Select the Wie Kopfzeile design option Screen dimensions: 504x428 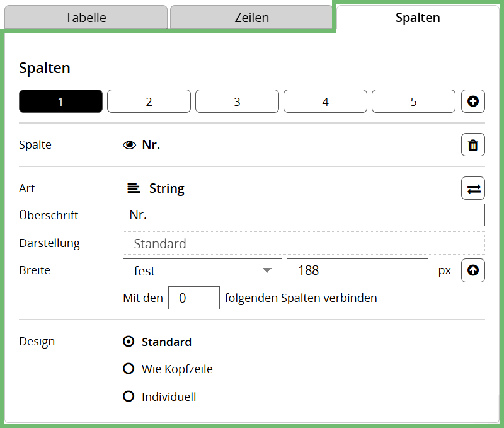tap(129, 369)
